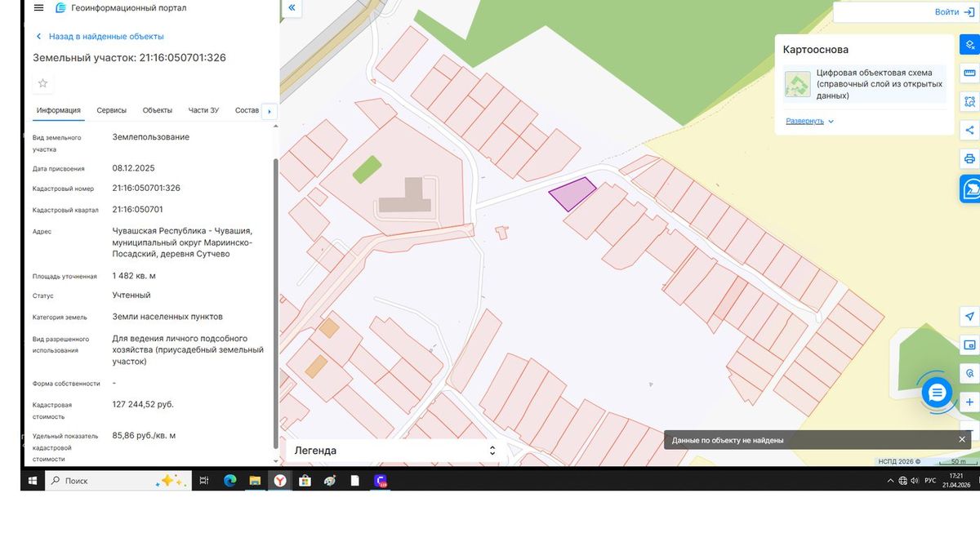Image resolution: width=980 pixels, height=551 pixels.
Task: Click the date value 08.12.2025
Action: 133,168
